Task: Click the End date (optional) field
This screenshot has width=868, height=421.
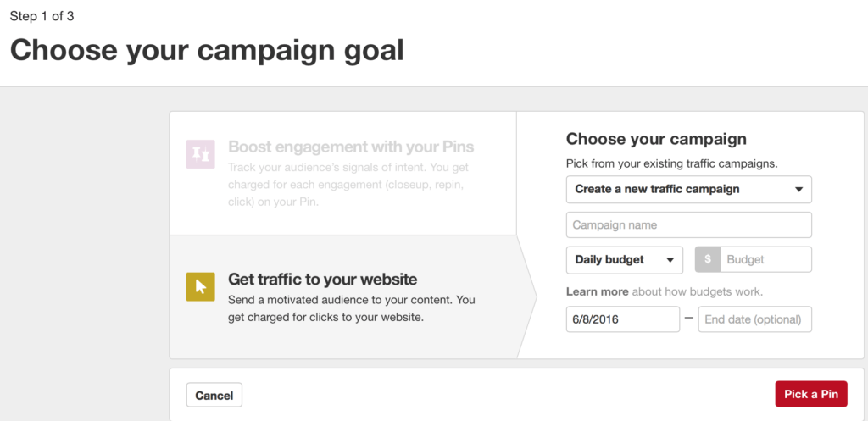Action: click(x=755, y=319)
